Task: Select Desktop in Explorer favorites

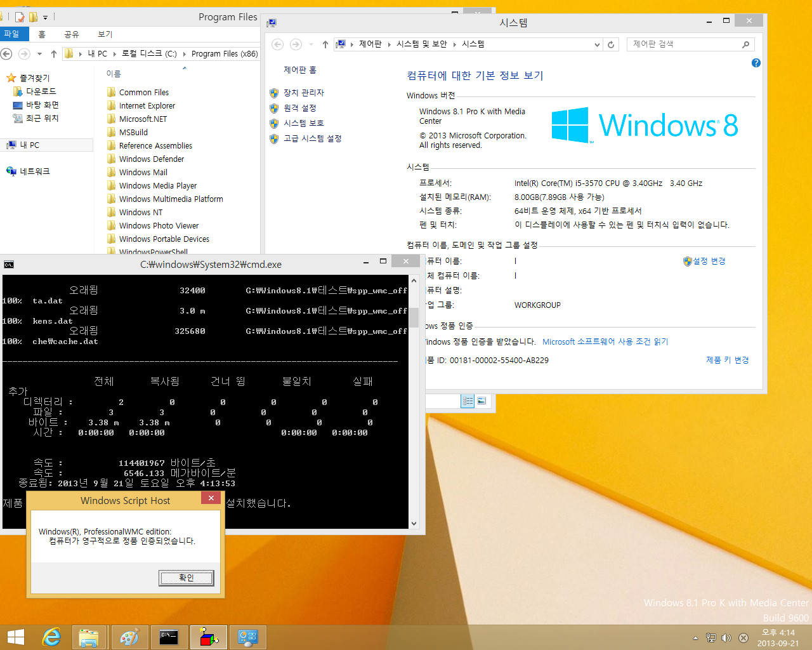Action: point(42,105)
